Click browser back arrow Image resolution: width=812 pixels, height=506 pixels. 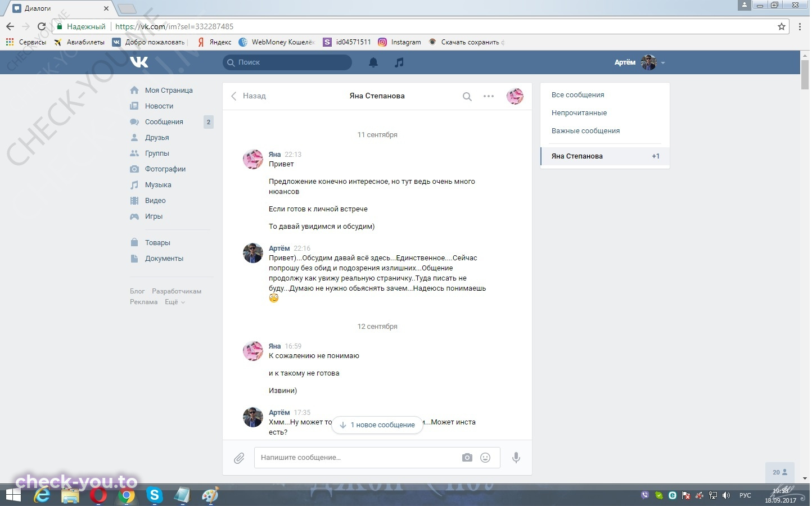(x=10, y=26)
